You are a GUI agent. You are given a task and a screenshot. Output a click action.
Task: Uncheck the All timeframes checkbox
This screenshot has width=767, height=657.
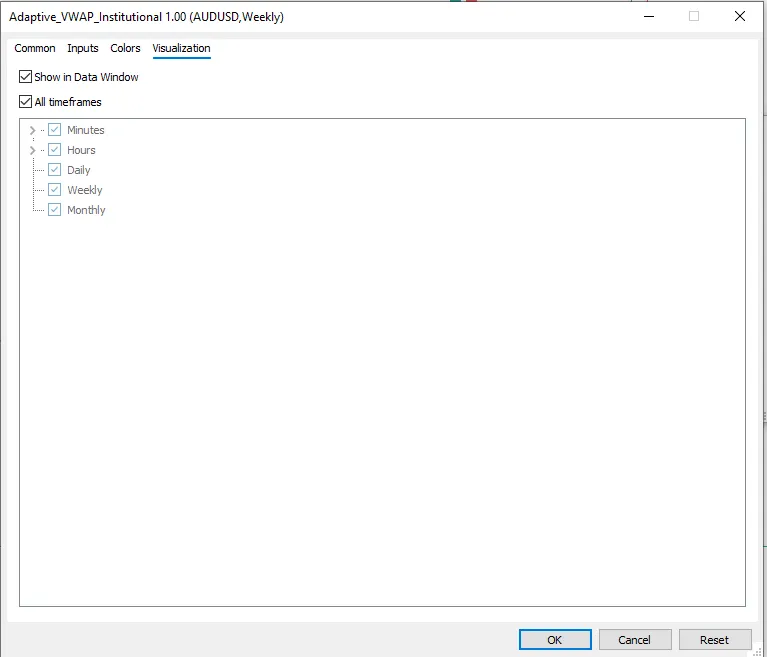(x=26, y=102)
